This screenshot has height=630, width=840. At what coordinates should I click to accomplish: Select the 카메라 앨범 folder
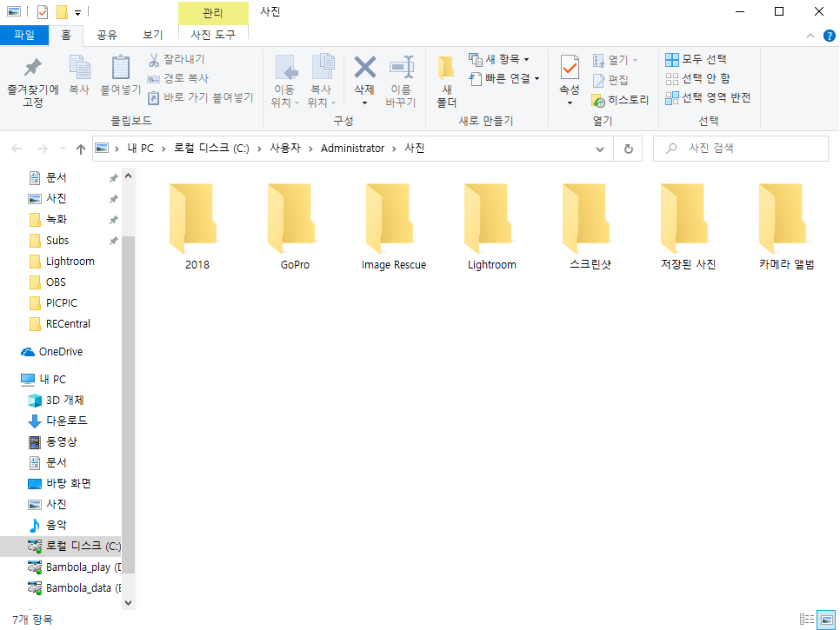(786, 226)
